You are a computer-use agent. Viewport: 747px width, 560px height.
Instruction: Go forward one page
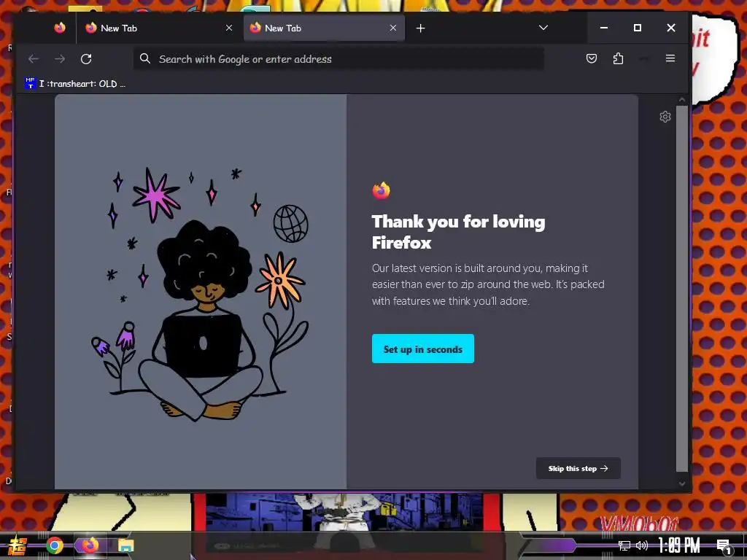[x=60, y=59]
